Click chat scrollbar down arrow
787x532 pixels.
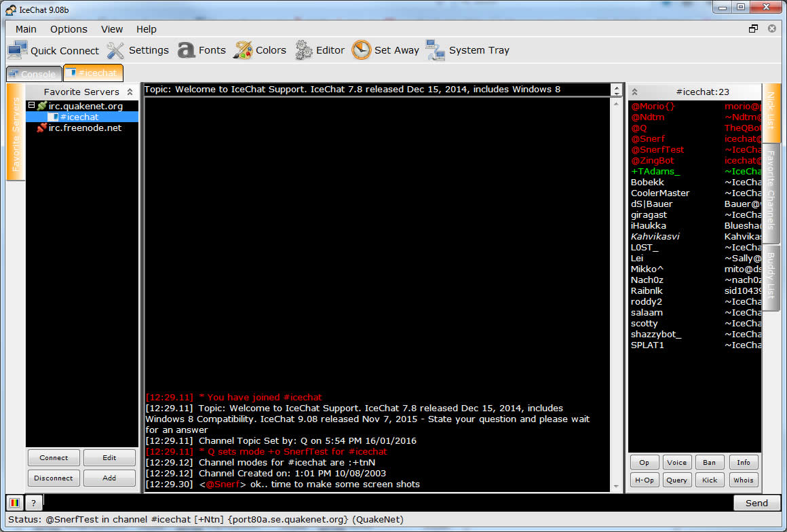[x=616, y=487]
